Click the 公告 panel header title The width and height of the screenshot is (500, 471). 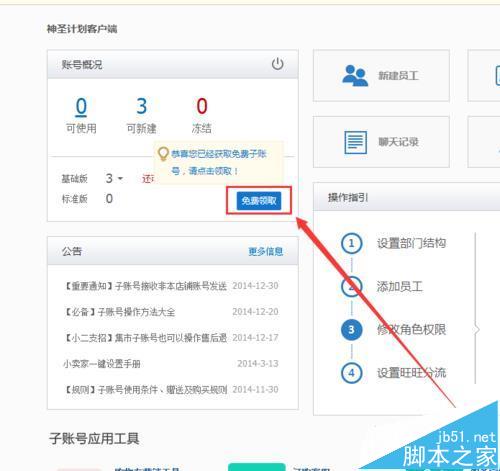[72, 251]
